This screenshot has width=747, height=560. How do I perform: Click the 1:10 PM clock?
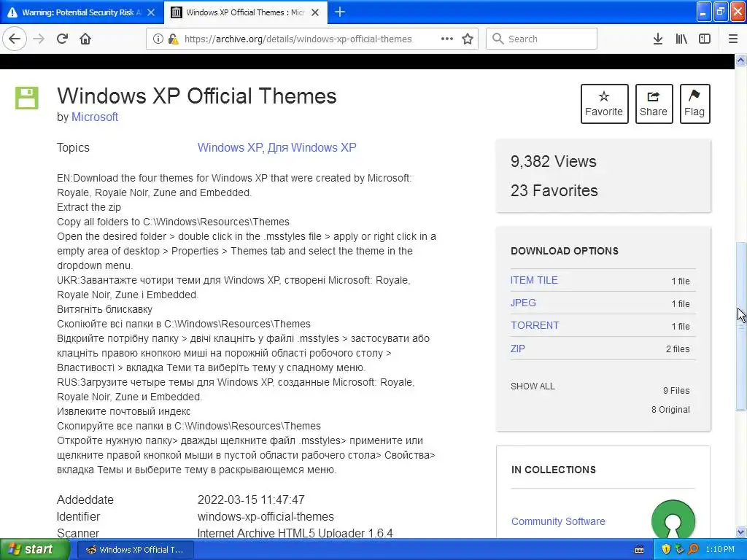pos(720,550)
